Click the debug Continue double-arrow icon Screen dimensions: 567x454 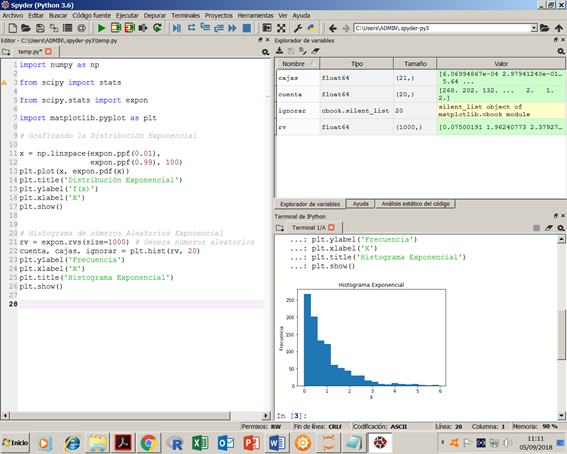[x=232, y=28]
